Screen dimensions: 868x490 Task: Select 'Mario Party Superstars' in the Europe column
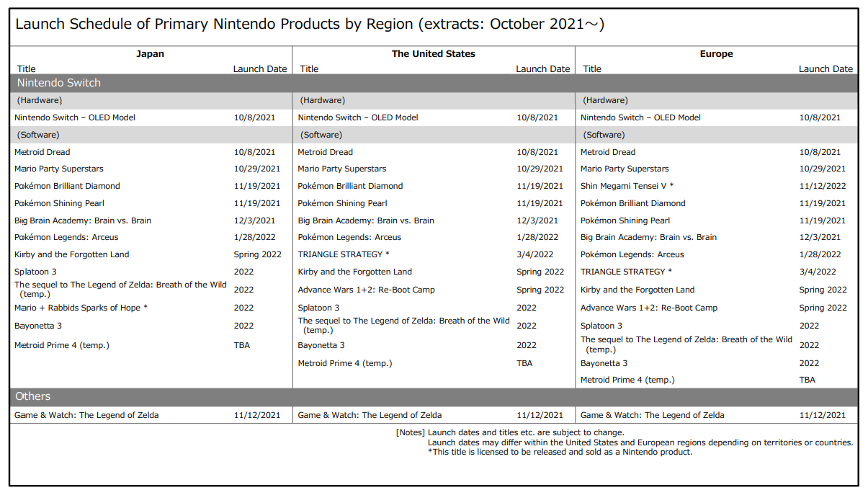[x=625, y=169]
